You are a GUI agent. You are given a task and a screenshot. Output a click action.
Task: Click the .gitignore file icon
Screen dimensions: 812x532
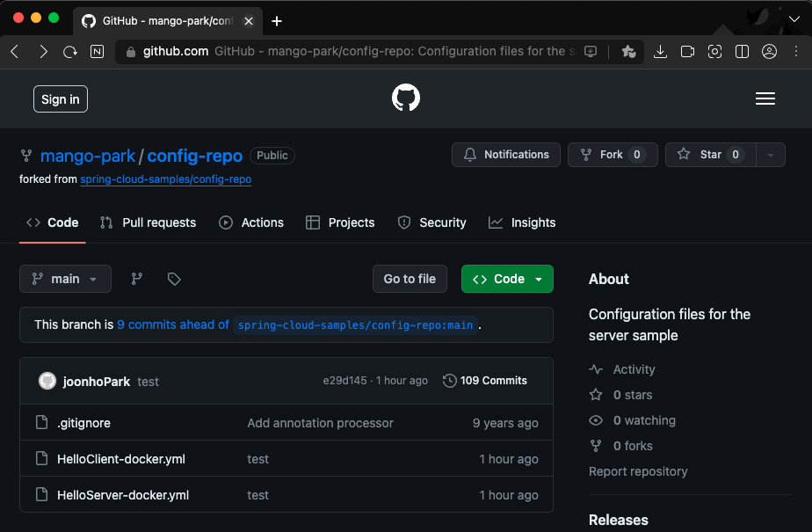coord(41,422)
